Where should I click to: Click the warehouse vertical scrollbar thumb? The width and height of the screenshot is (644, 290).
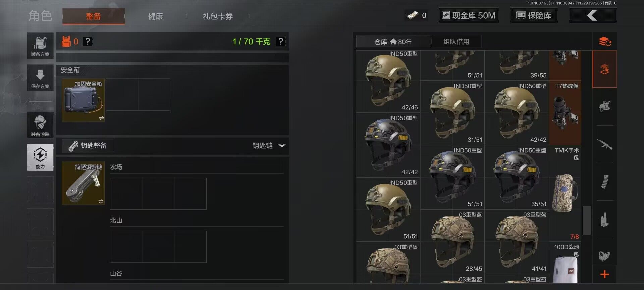pyautogui.click(x=587, y=221)
